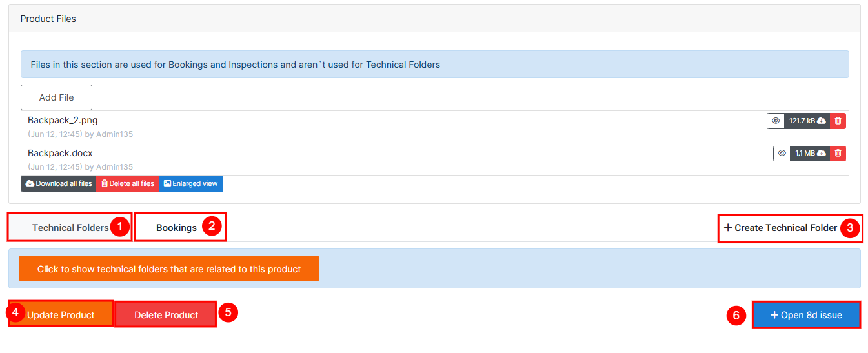The height and width of the screenshot is (353, 868).
Task: Preview Backpack.docx using the eye icon
Action: point(782,153)
